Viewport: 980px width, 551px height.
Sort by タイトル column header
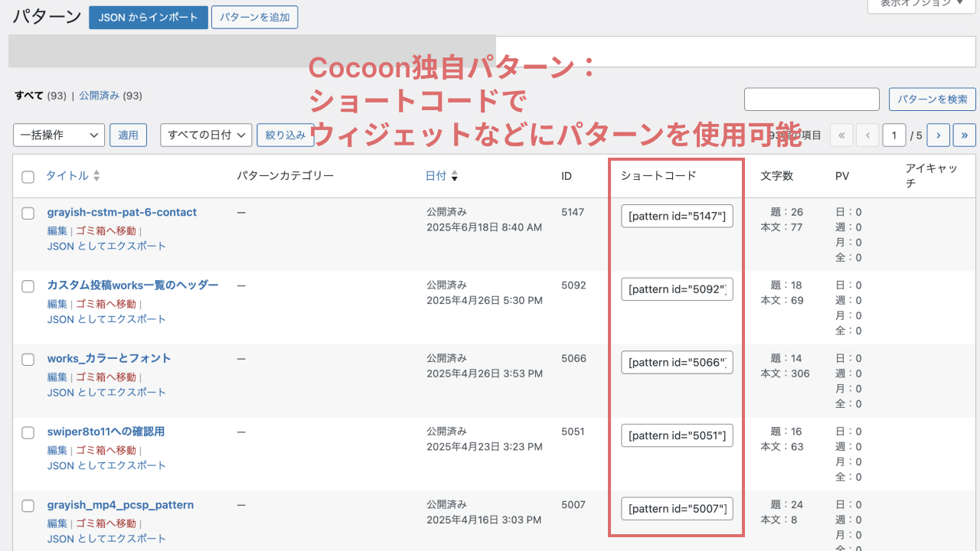point(67,176)
